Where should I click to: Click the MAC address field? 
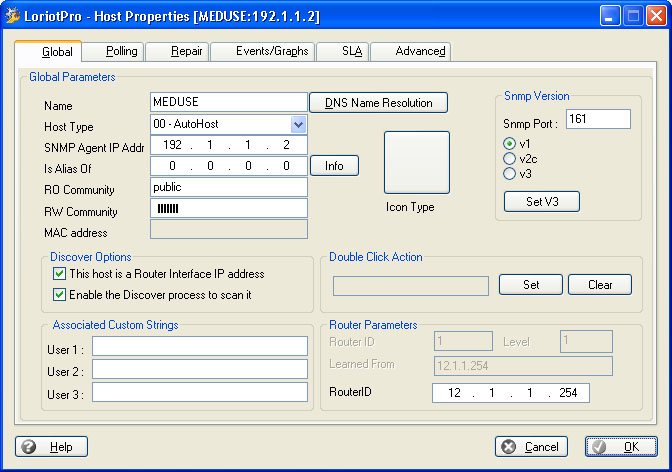pos(229,229)
